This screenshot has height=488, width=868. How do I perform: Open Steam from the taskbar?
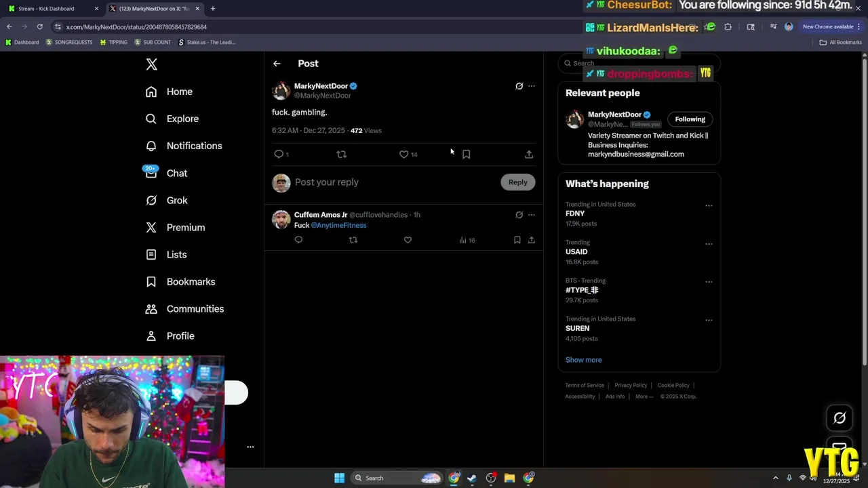point(472,479)
